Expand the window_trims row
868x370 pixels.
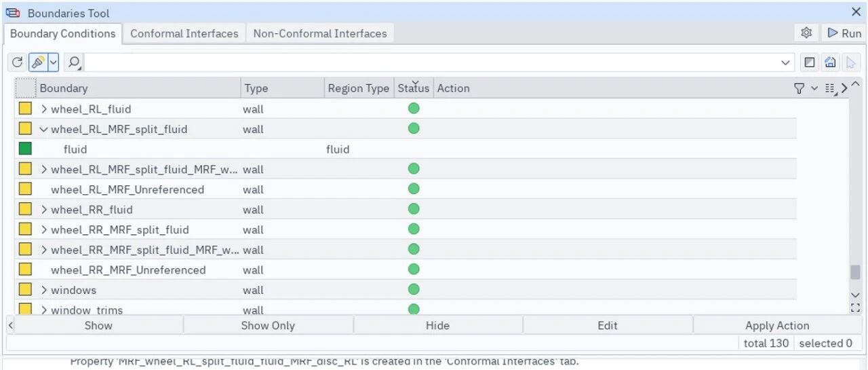(44, 310)
